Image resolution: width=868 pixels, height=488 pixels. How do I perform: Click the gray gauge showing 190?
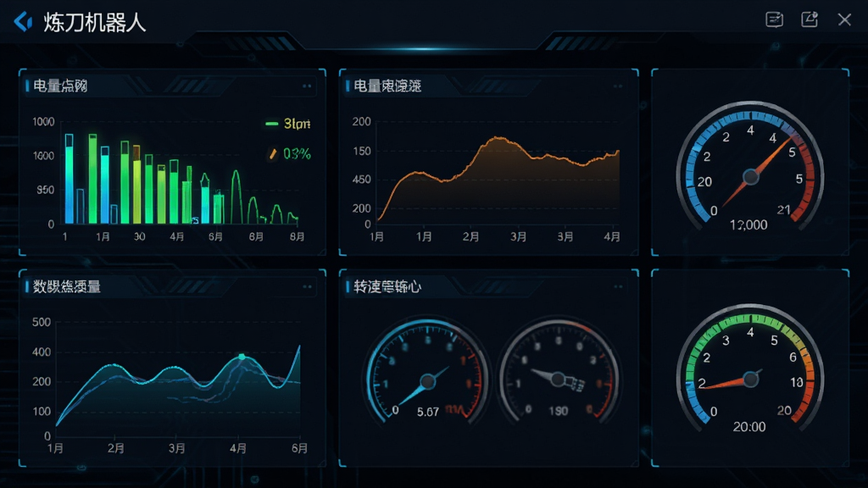tap(558, 372)
